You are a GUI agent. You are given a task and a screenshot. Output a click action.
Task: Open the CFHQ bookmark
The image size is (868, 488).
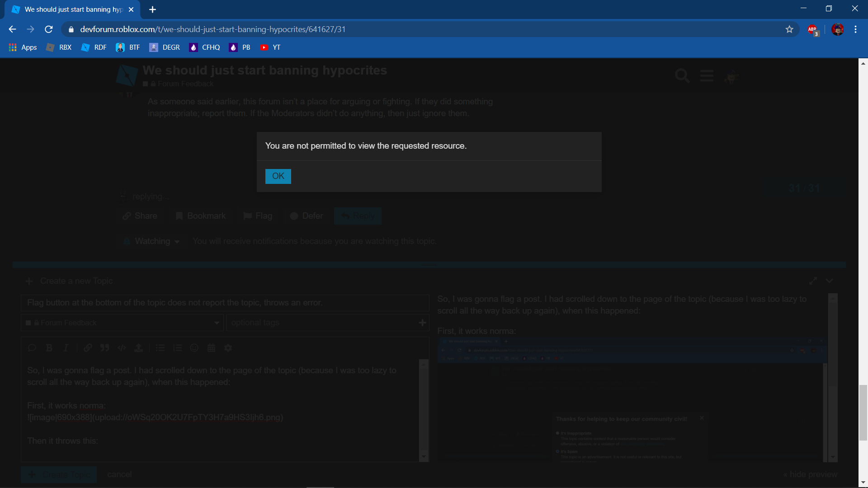pyautogui.click(x=205, y=47)
